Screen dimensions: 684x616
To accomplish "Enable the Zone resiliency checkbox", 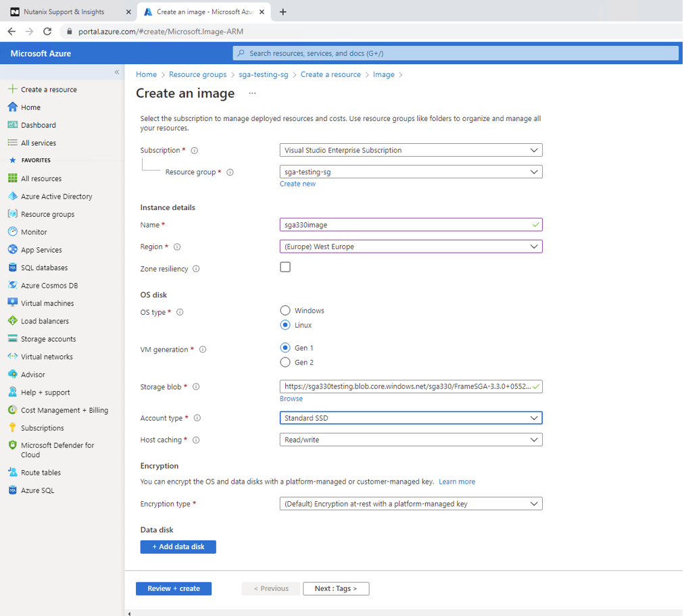I will point(285,267).
